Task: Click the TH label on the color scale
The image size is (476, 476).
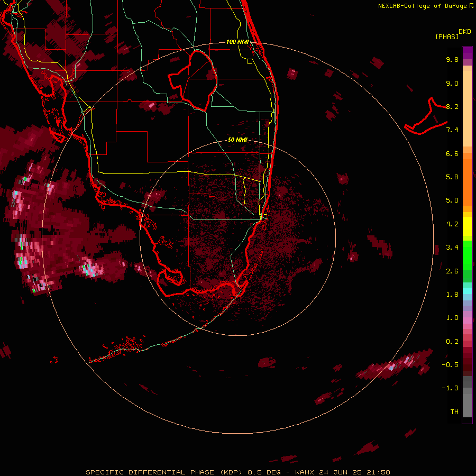Action: 454,412
